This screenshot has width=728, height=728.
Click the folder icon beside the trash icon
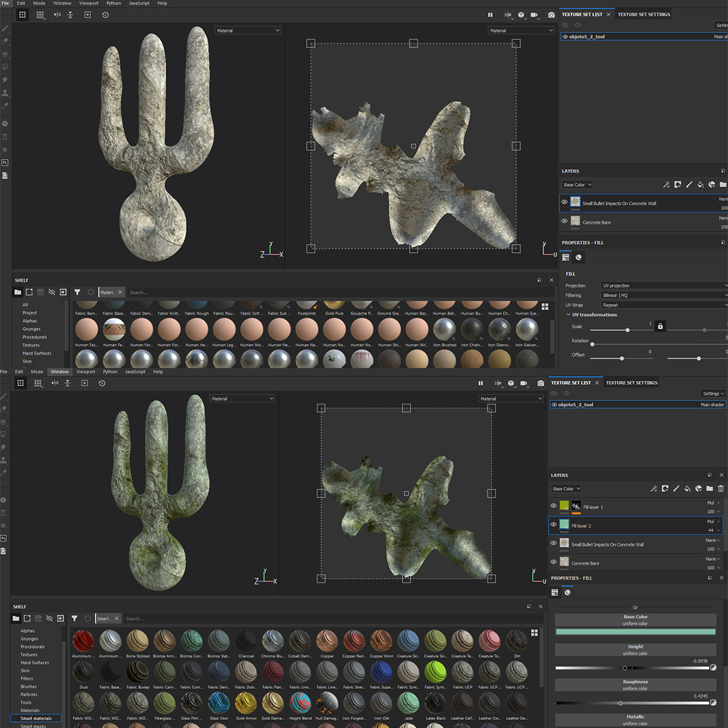click(710, 489)
